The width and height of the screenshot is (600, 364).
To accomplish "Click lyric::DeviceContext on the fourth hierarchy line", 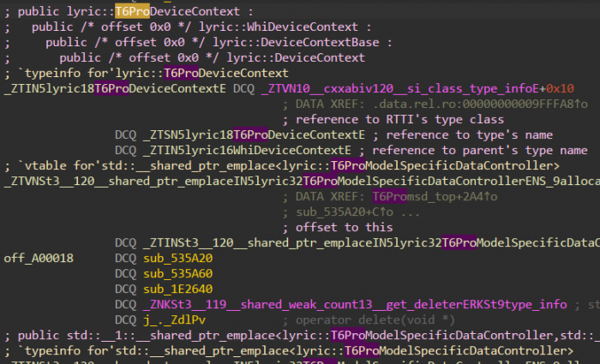I will pos(296,57).
